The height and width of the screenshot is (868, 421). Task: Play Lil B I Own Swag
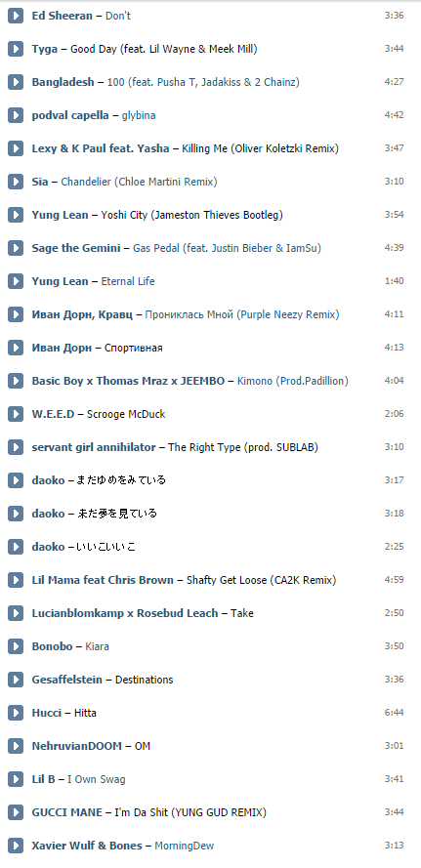(16, 779)
